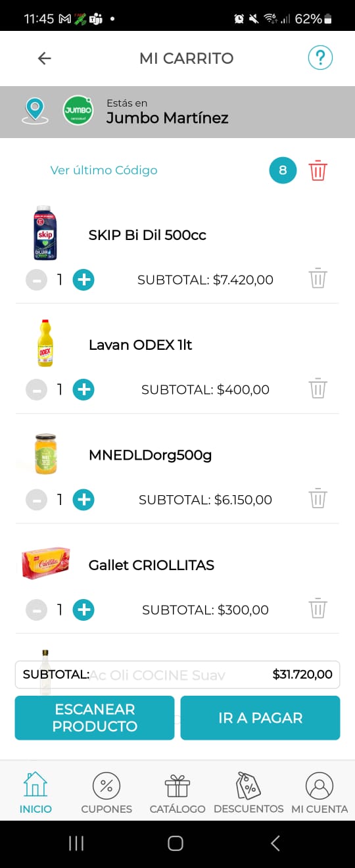This screenshot has width=355, height=868.
Task: Increase Gallet CRIOLLITAS quantity
Action: pos(83,610)
